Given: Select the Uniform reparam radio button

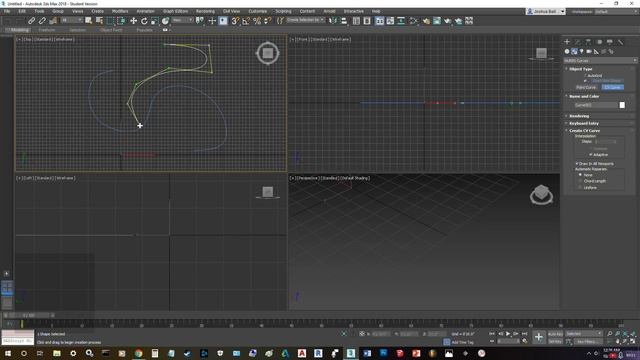Looking at the screenshot, I should click(580, 187).
